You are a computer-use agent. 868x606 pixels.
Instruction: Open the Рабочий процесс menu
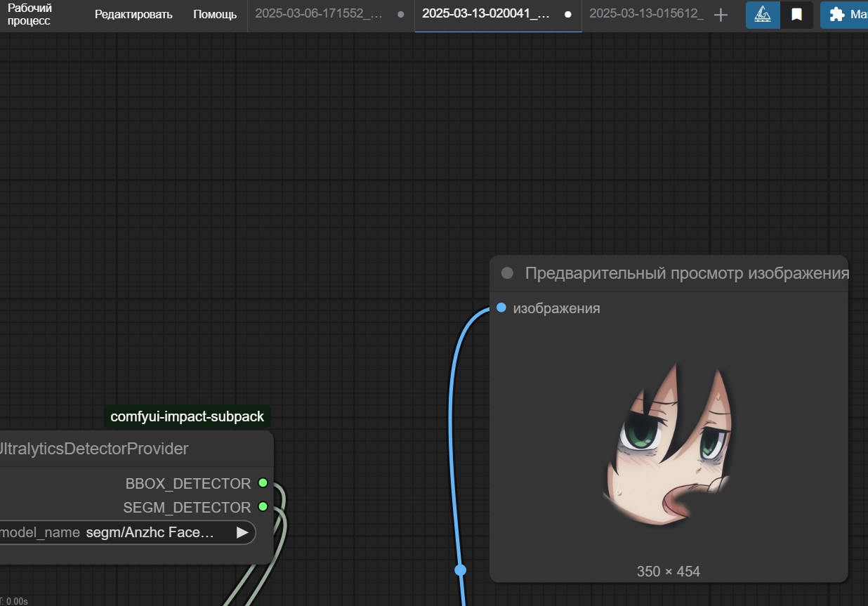pyautogui.click(x=29, y=15)
